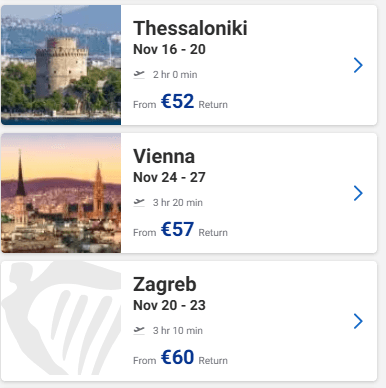Open the Vienna card's right chevron arrow
Screen dimensions: 386x388
pos(358,193)
